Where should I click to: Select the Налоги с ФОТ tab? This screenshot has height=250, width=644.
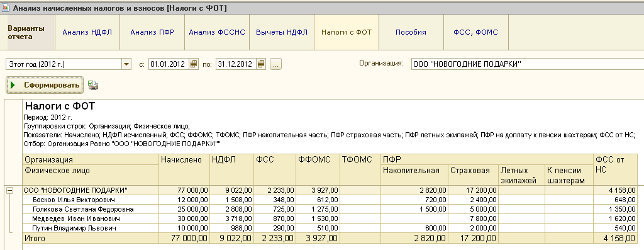(x=347, y=32)
